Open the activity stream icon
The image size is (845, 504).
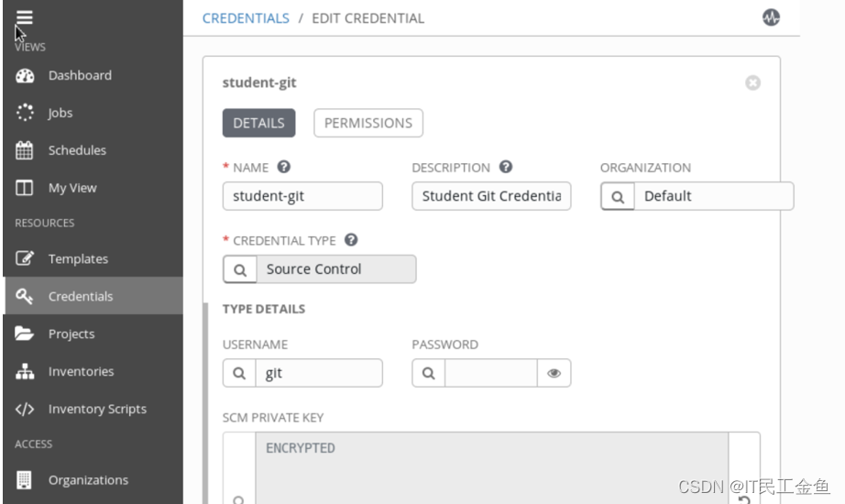click(x=771, y=17)
